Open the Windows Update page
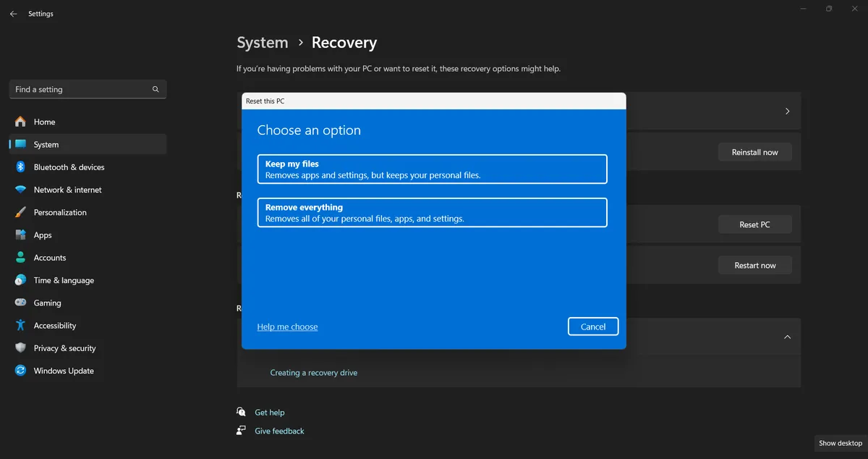868x459 pixels. [88, 371]
